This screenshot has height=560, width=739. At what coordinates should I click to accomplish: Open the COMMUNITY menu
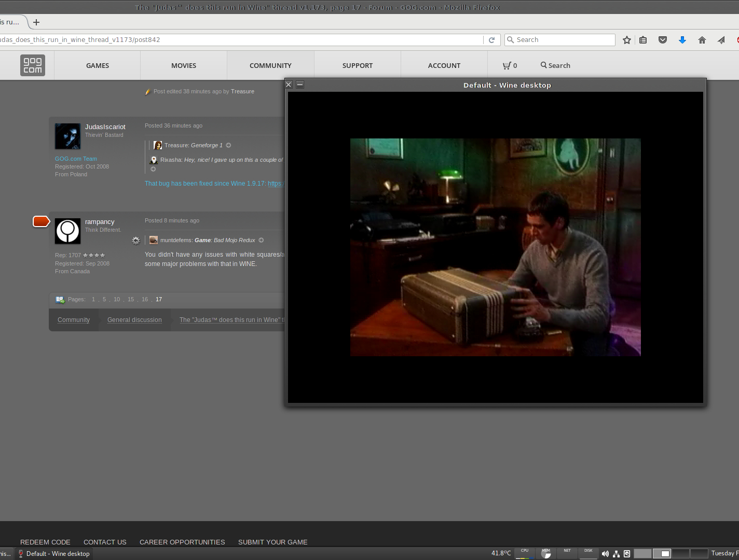270,65
